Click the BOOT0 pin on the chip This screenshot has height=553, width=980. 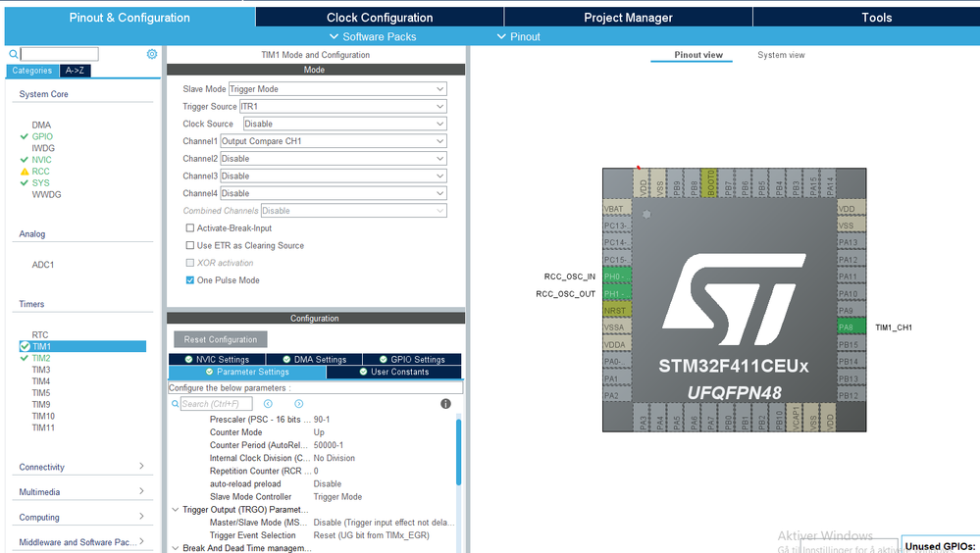click(x=711, y=185)
